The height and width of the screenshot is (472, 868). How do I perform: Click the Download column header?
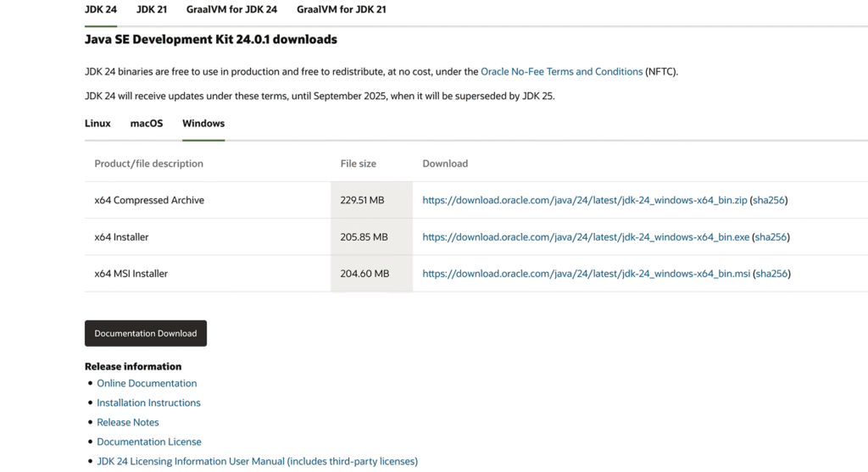point(445,164)
